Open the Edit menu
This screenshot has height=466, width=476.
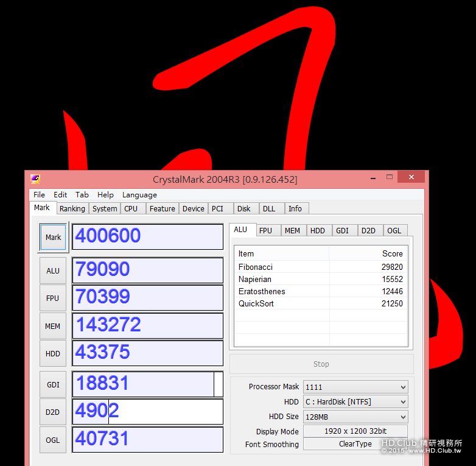click(60, 195)
